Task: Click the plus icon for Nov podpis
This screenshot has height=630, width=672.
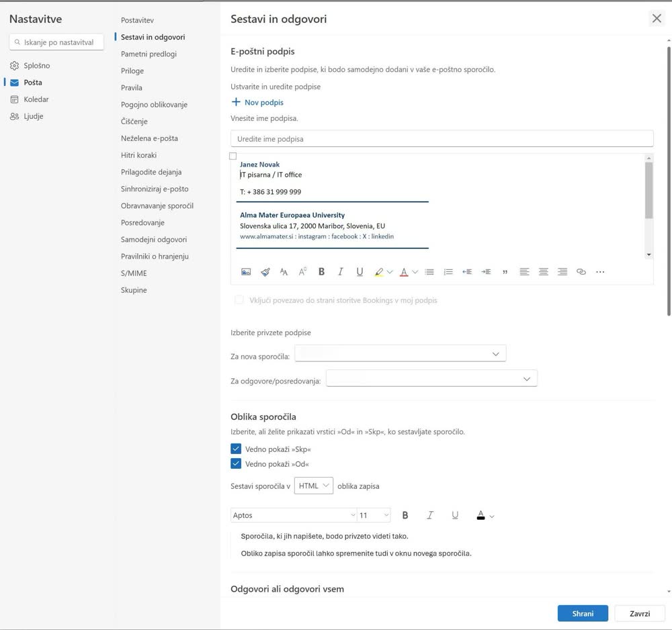Action: [x=236, y=102]
